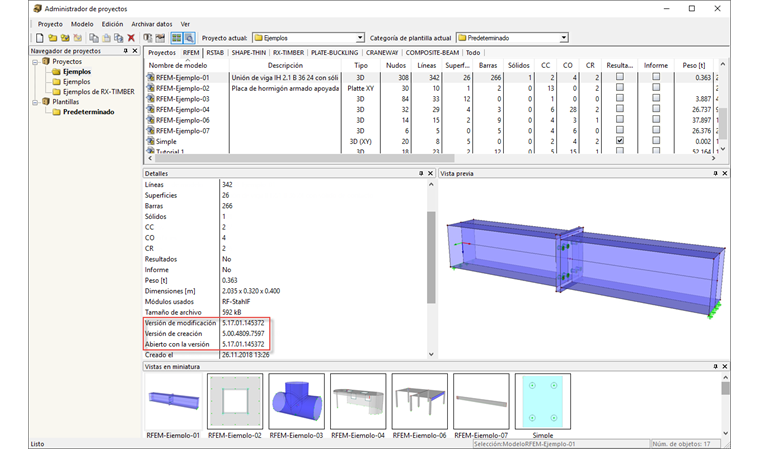Click the thumbnails panel scrollbar thumb
Screen dimensions: 760x449
725,388
